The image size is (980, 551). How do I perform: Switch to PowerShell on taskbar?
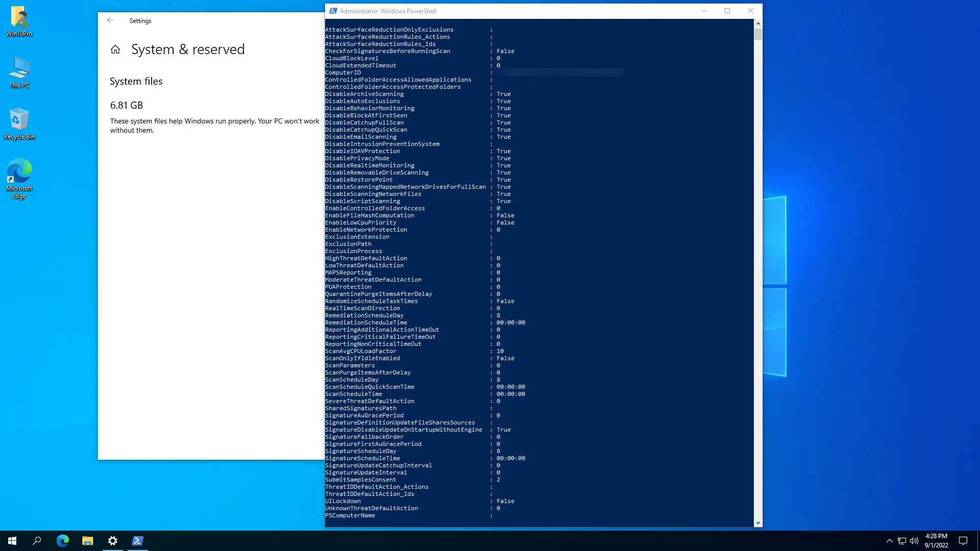[x=138, y=541]
